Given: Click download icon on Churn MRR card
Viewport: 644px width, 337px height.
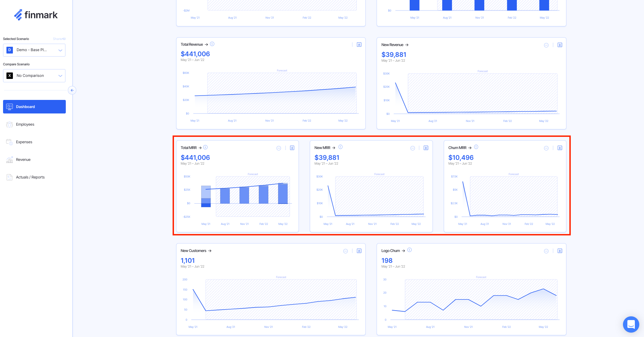Looking at the screenshot, I should click(560, 148).
